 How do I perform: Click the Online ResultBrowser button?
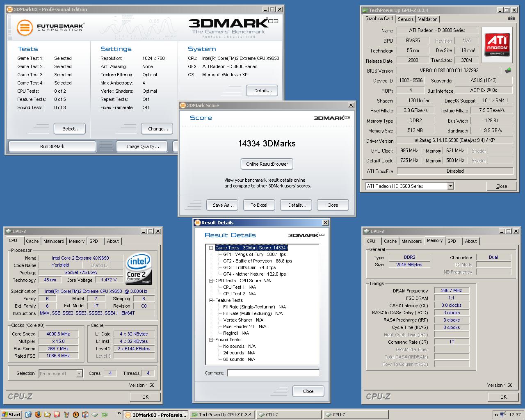(267, 164)
